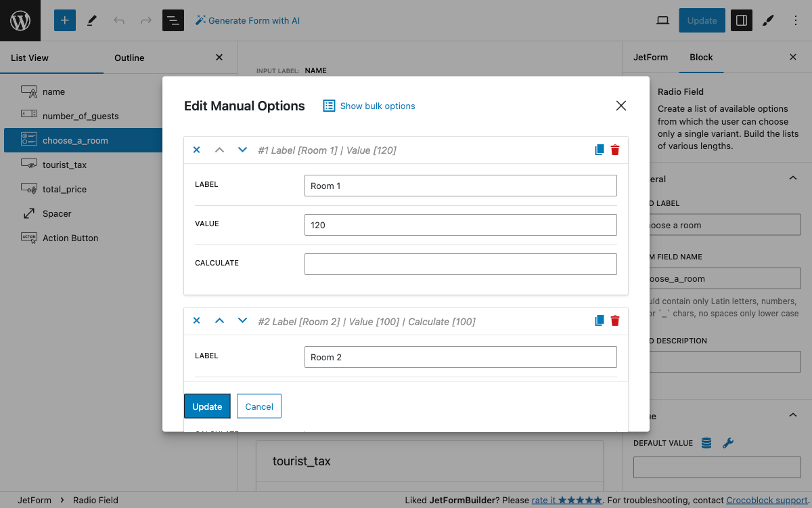The height and width of the screenshot is (508, 812).
Task: Click the WordPress logo icon
Action: [20, 20]
